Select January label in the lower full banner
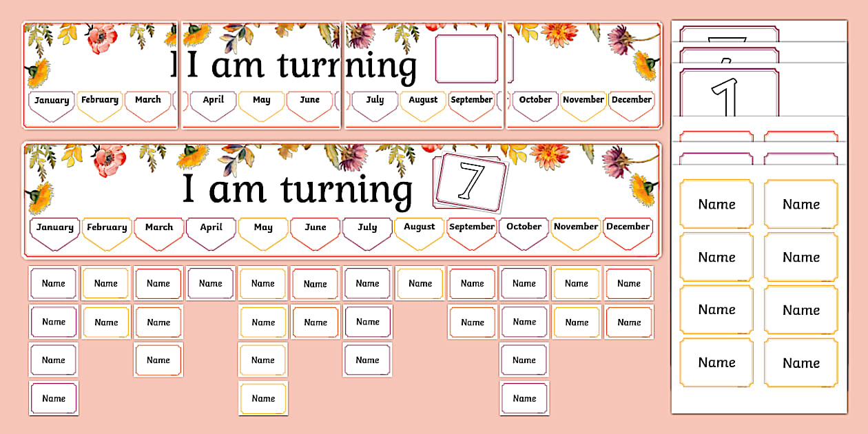The width and height of the screenshot is (868, 434). pos(55,228)
